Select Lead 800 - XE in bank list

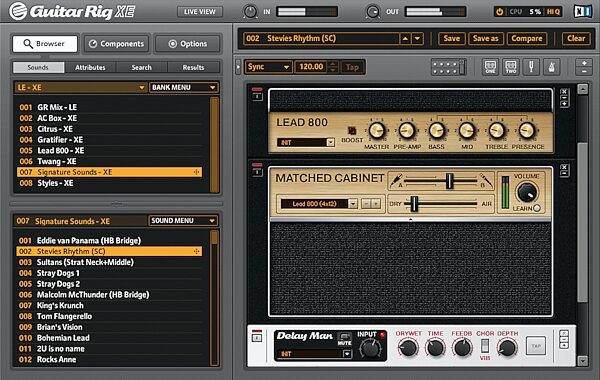tap(109, 150)
